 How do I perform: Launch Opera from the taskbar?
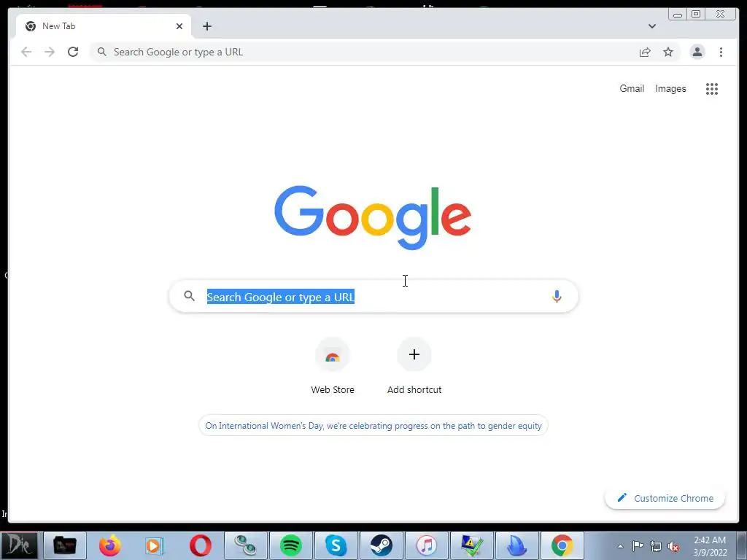[x=200, y=545]
